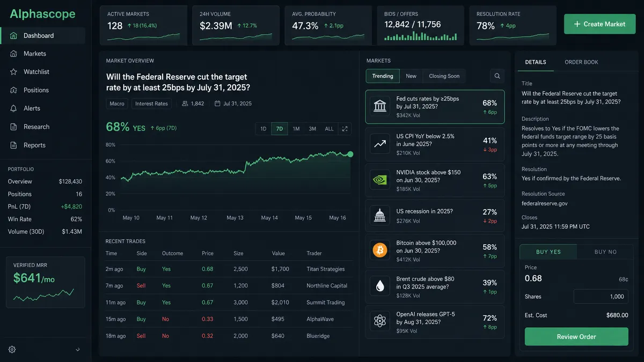This screenshot has width=644, height=362.
Task: Click the latest point on the price chart
Action: [350, 154]
